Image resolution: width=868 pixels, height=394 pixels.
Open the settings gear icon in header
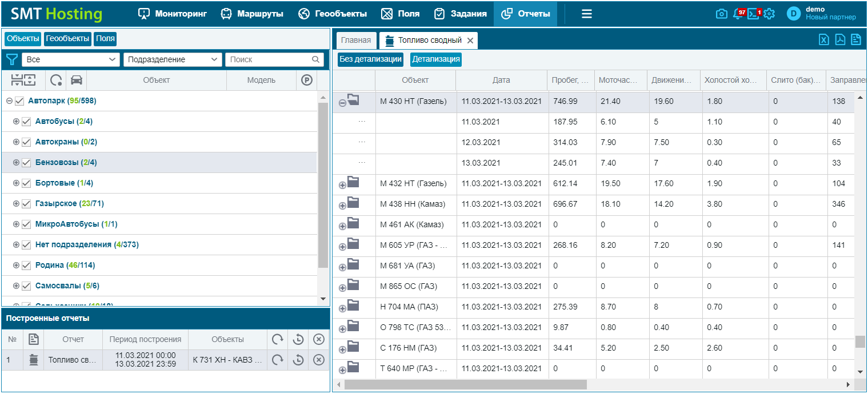pyautogui.click(x=769, y=14)
